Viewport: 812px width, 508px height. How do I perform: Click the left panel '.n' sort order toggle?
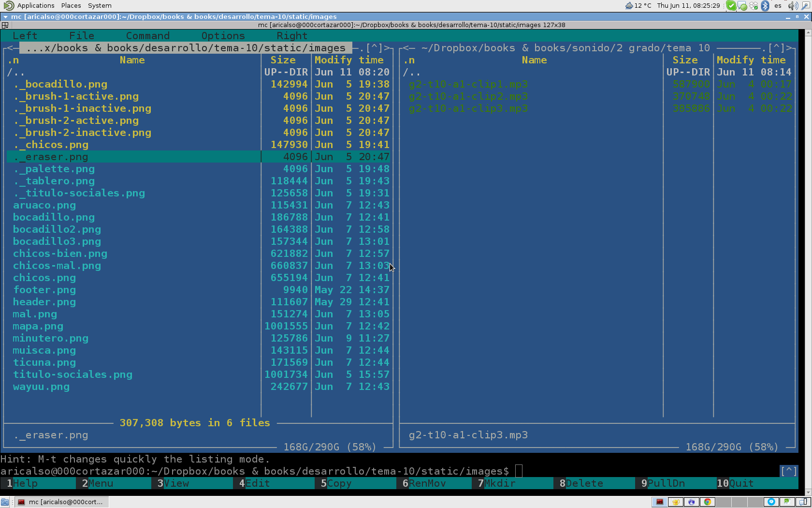tap(13, 60)
